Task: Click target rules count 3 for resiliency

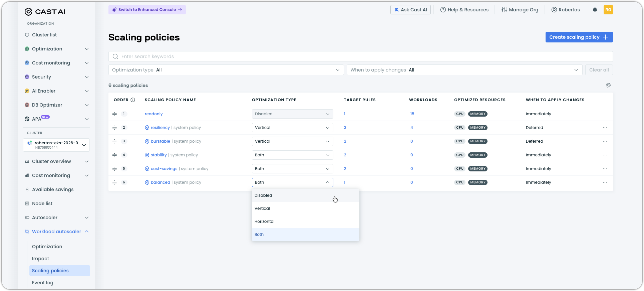Action: point(345,128)
